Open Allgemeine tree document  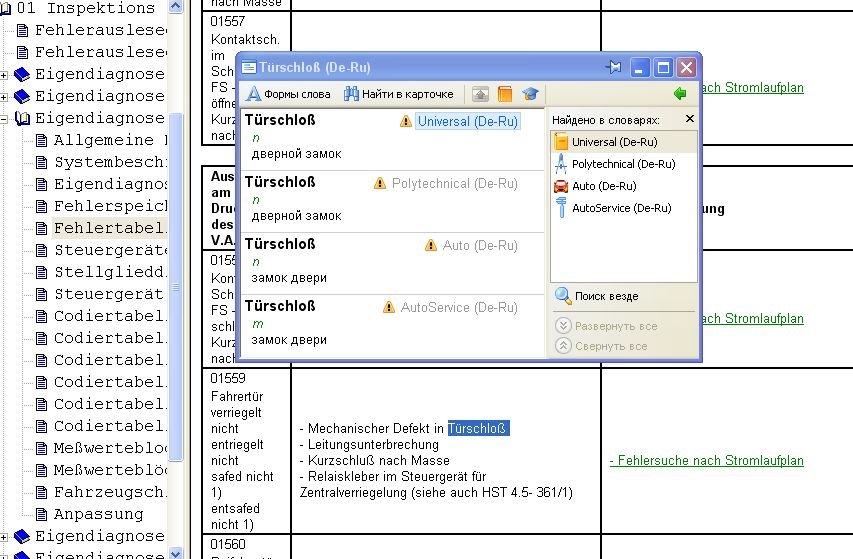click(x=101, y=140)
